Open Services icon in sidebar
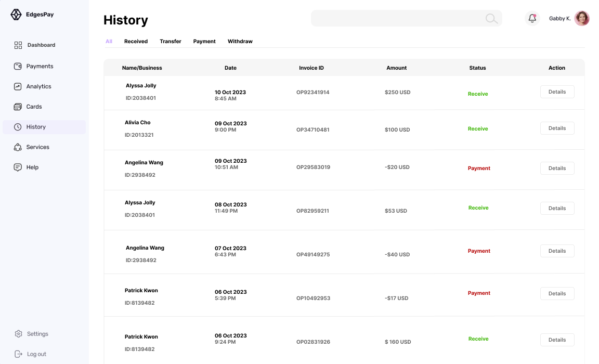This screenshot has width=599, height=364. [x=18, y=147]
